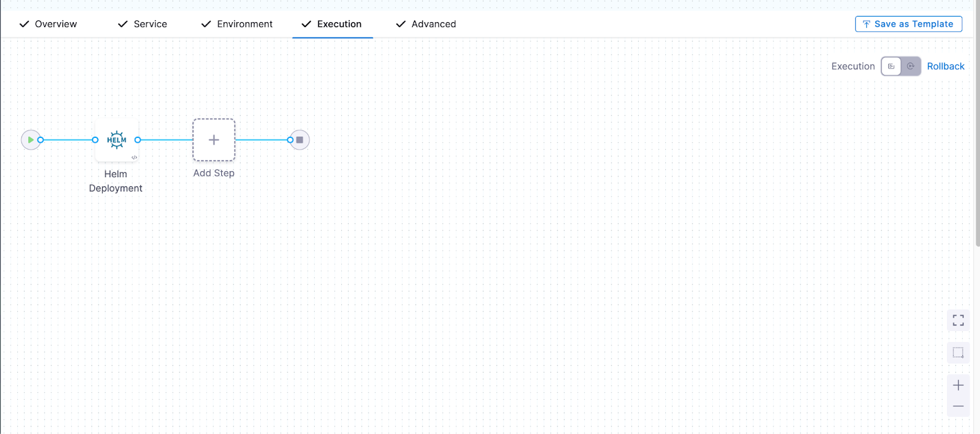This screenshot has height=434, width=980.
Task: Zoom in the canvas with plus
Action: pos(958,385)
